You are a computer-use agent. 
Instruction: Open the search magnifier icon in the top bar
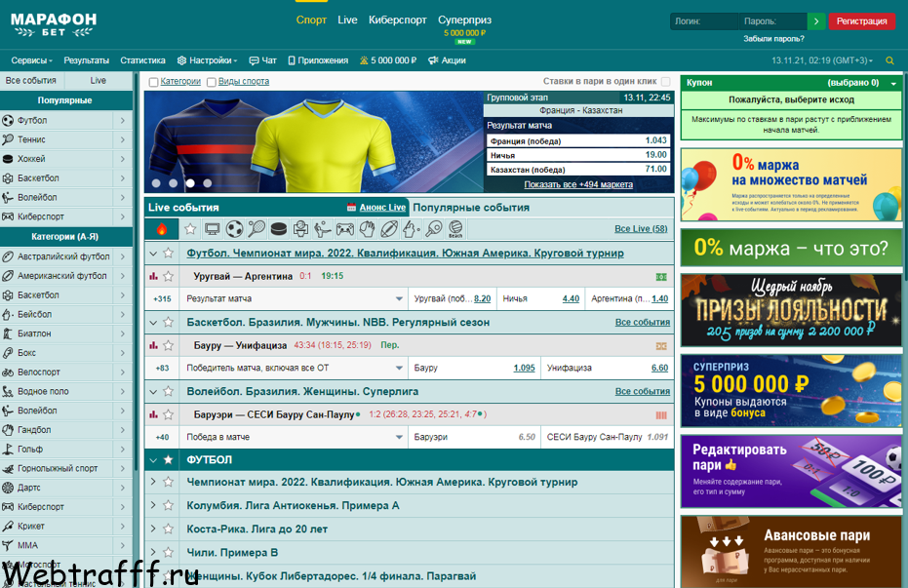coord(890,60)
